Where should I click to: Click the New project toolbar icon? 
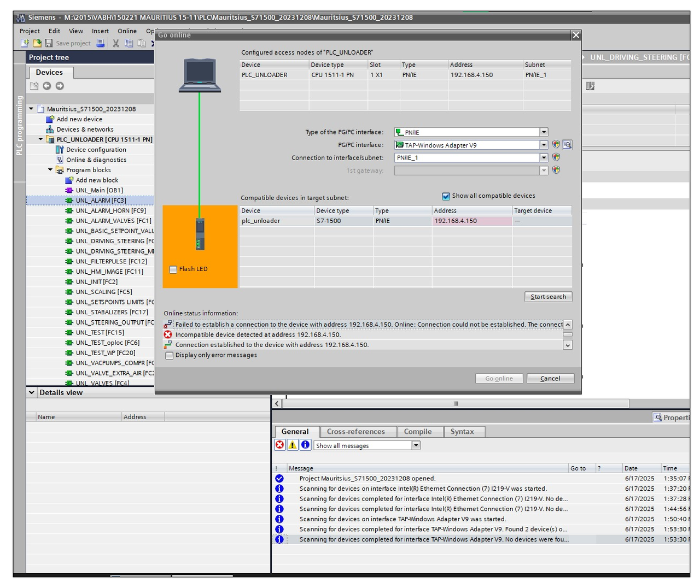[x=25, y=43]
